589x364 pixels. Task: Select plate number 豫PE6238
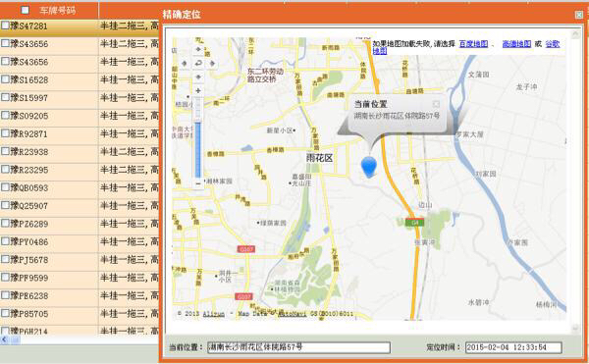point(28,296)
